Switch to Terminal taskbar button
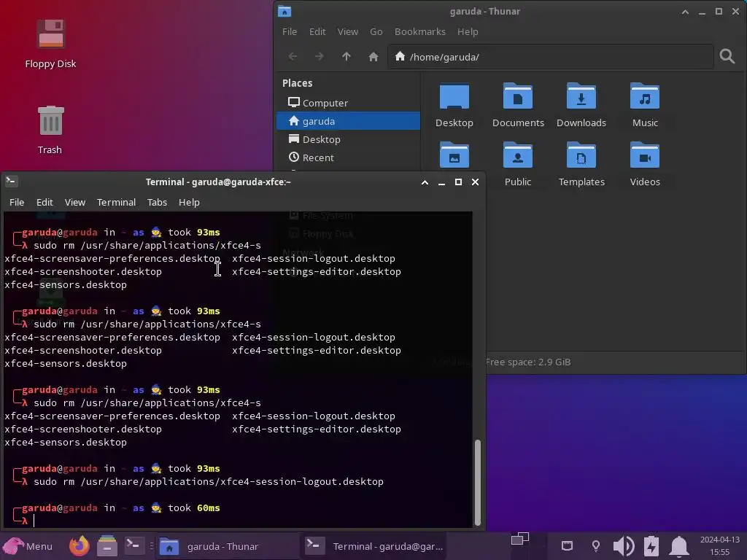Viewport: 747px width, 560px height. coord(374,545)
